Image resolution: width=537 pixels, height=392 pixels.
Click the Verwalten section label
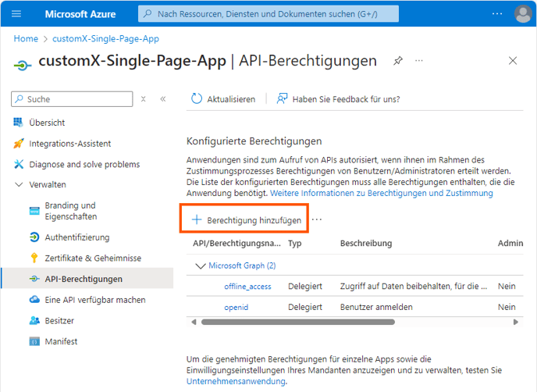coord(48,185)
